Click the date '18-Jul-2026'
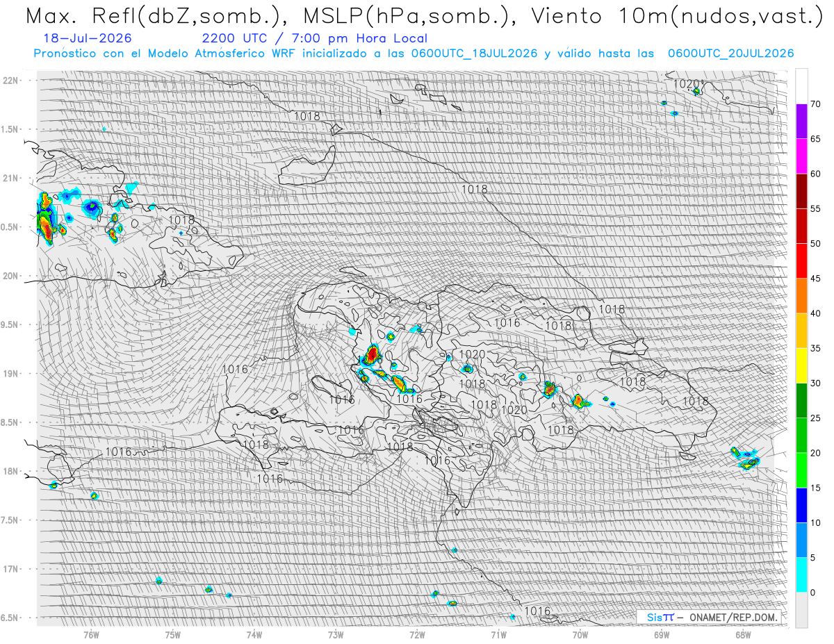 [87, 38]
